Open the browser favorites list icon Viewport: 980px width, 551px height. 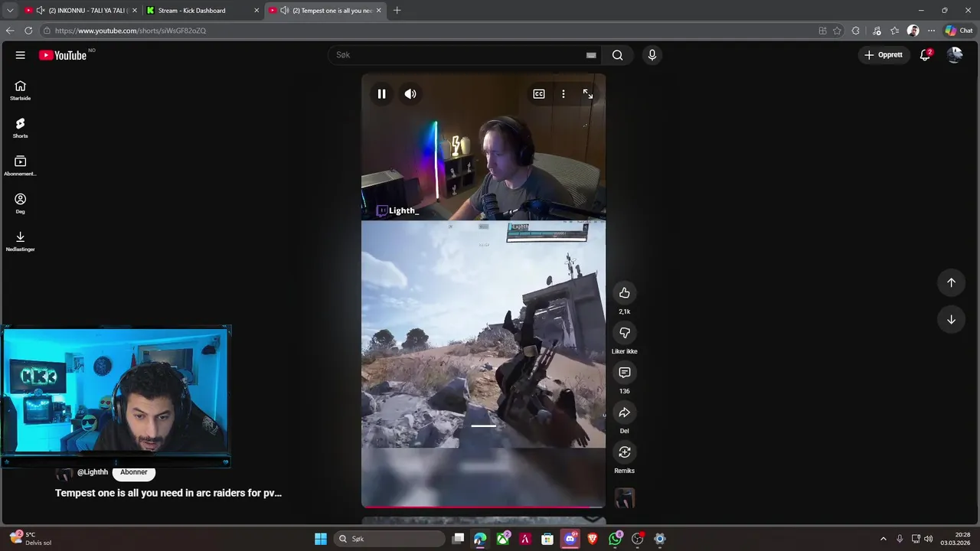pyautogui.click(x=894, y=31)
